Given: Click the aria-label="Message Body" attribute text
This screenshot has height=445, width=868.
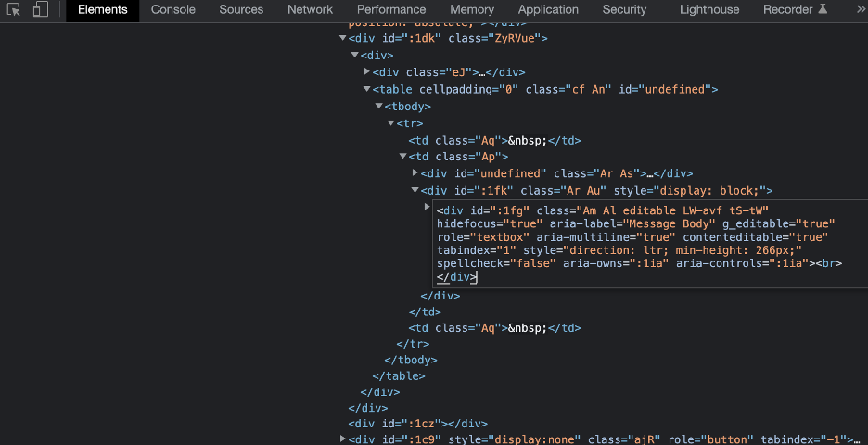Looking at the screenshot, I should click(632, 223).
